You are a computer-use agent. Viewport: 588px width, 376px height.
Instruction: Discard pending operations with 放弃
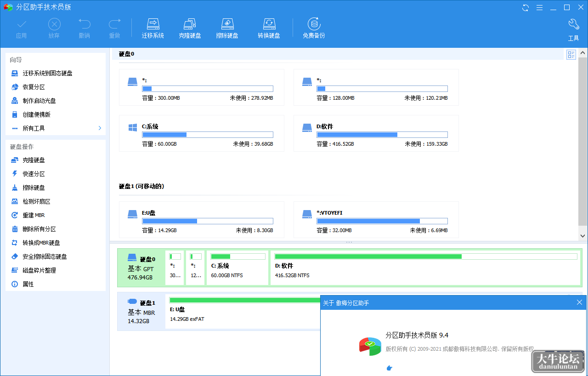pyautogui.click(x=54, y=28)
